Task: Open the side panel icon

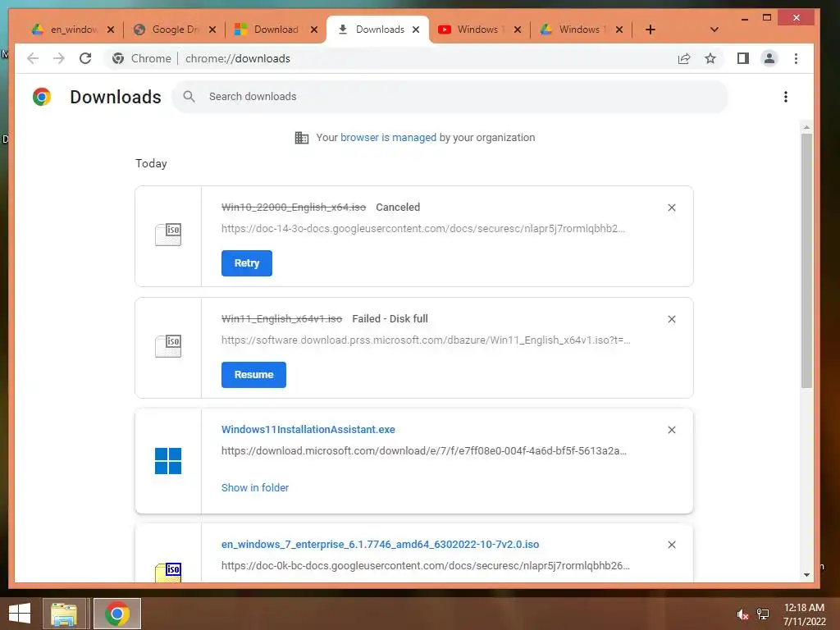Action: (x=743, y=58)
